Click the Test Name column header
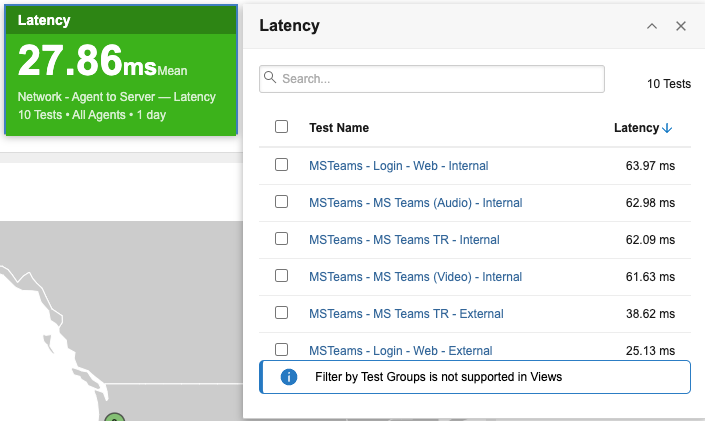Screen dimensions: 705x421 pyautogui.click(x=339, y=128)
